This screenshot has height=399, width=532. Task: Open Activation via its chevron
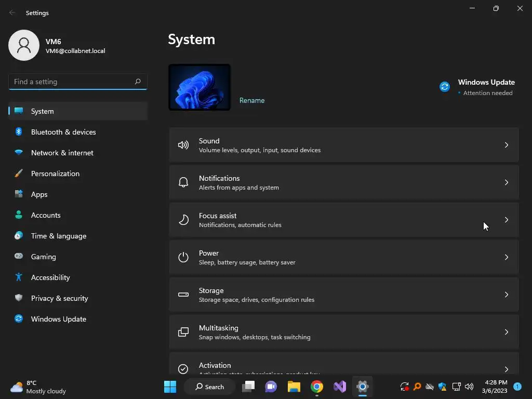click(x=506, y=369)
